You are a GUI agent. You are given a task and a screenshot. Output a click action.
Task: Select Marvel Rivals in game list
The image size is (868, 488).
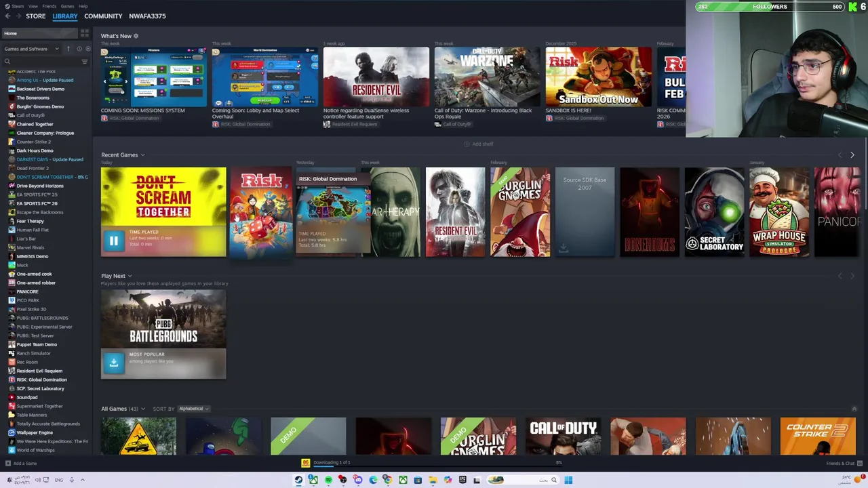tap(30, 247)
